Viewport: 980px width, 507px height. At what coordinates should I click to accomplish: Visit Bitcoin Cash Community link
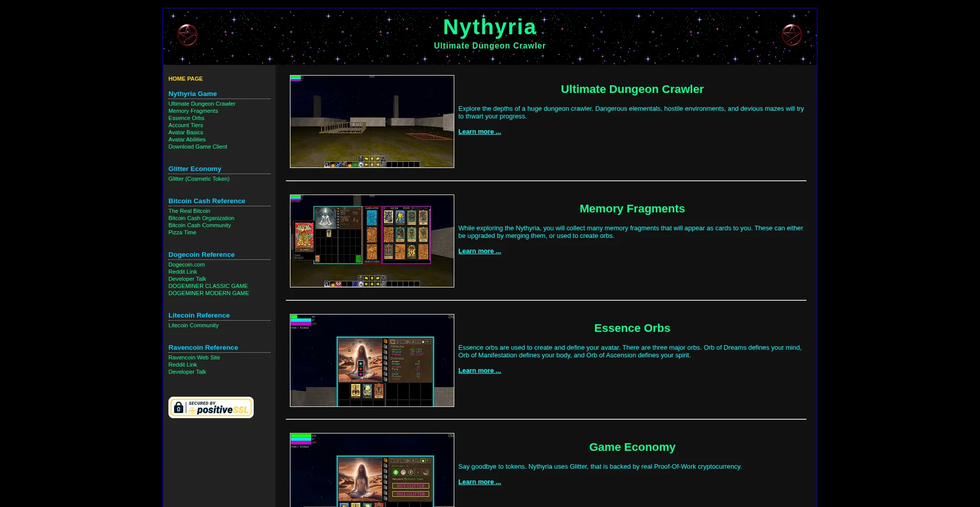[x=200, y=225]
